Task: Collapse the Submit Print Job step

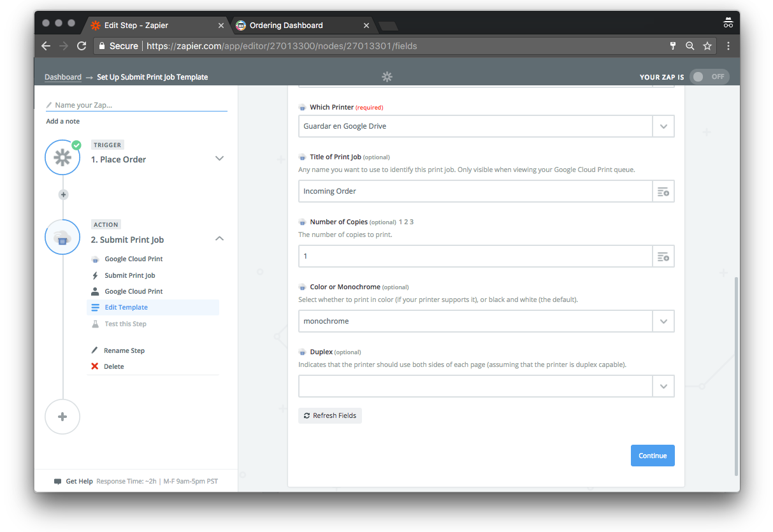Action: click(219, 238)
